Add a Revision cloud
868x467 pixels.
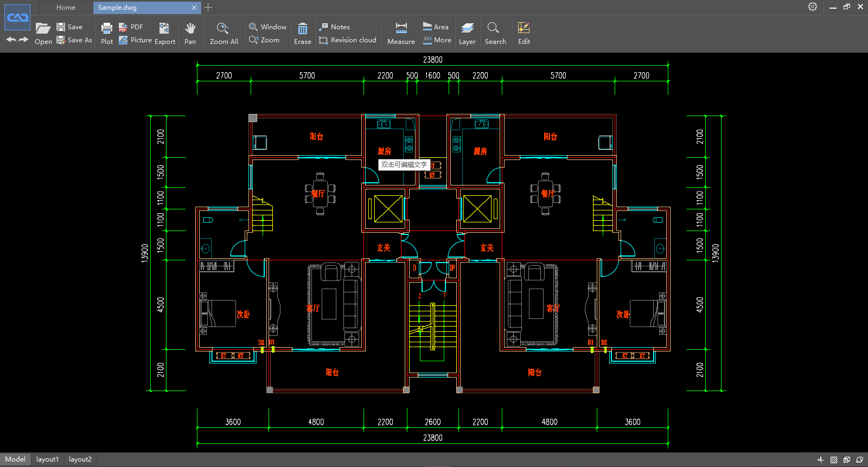[348, 40]
